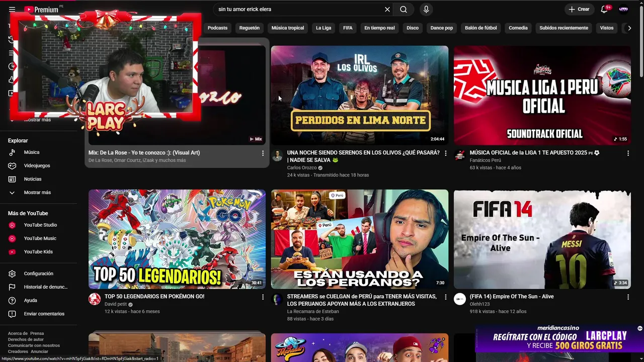The image size is (644, 362).
Task: Open Noticias in the sidebar
Action: point(39,179)
